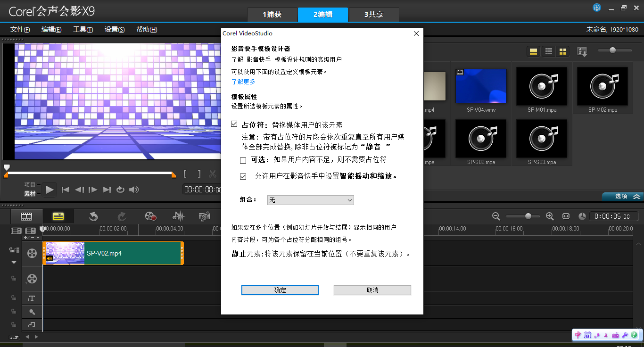644x347 pixels.
Task: Step to the next frame in preview
Action: click(93, 190)
